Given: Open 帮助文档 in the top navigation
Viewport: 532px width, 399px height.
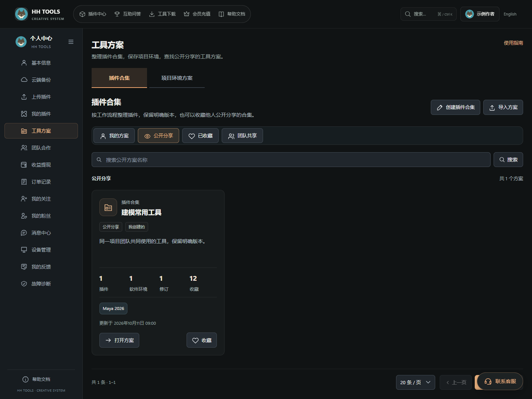Looking at the screenshot, I should click(x=232, y=14).
